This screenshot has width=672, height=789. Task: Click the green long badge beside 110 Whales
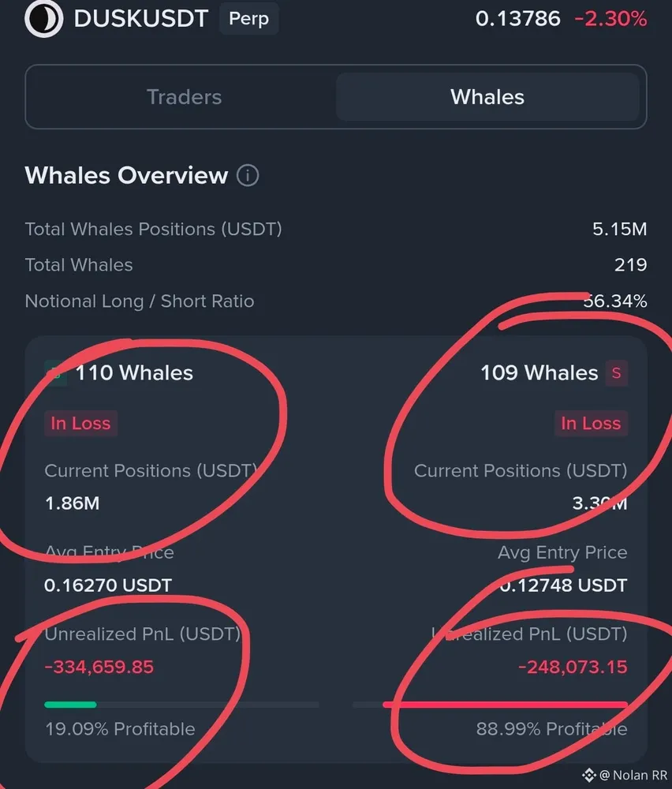click(54, 372)
